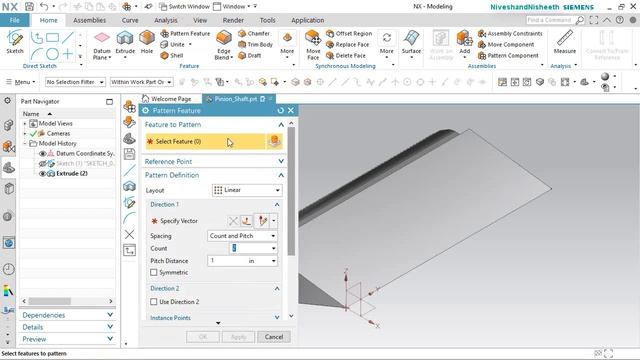
Task: Open the Layout Linear dropdown
Action: tap(247, 190)
